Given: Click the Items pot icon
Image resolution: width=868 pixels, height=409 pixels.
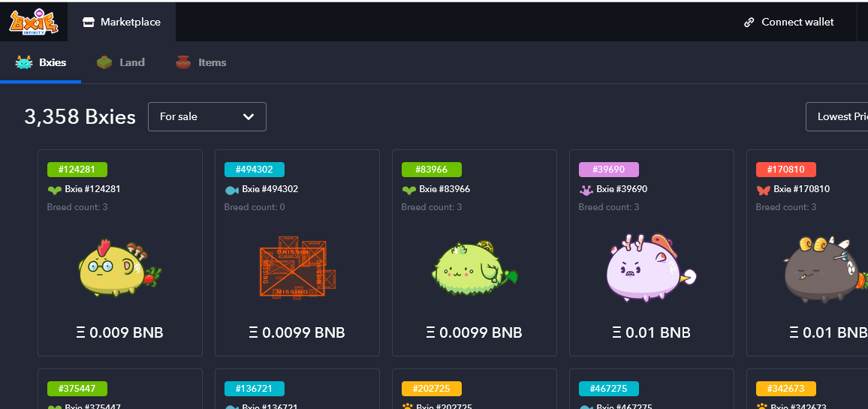Looking at the screenshot, I should coord(183,62).
